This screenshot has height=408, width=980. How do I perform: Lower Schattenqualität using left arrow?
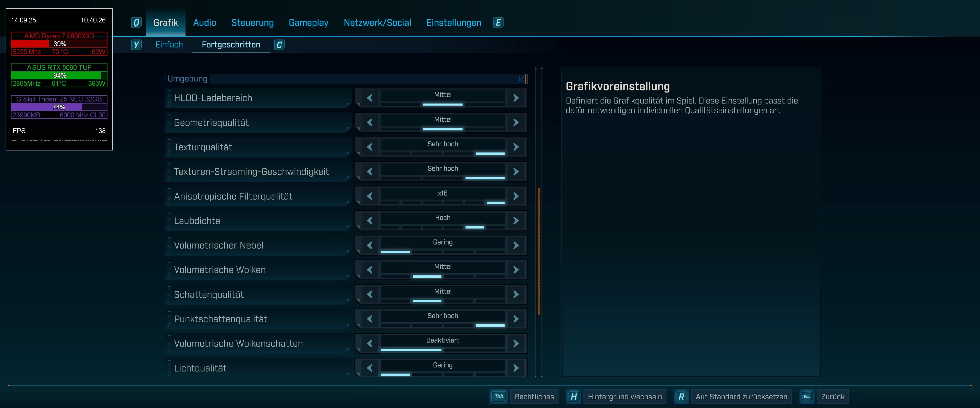pos(369,294)
